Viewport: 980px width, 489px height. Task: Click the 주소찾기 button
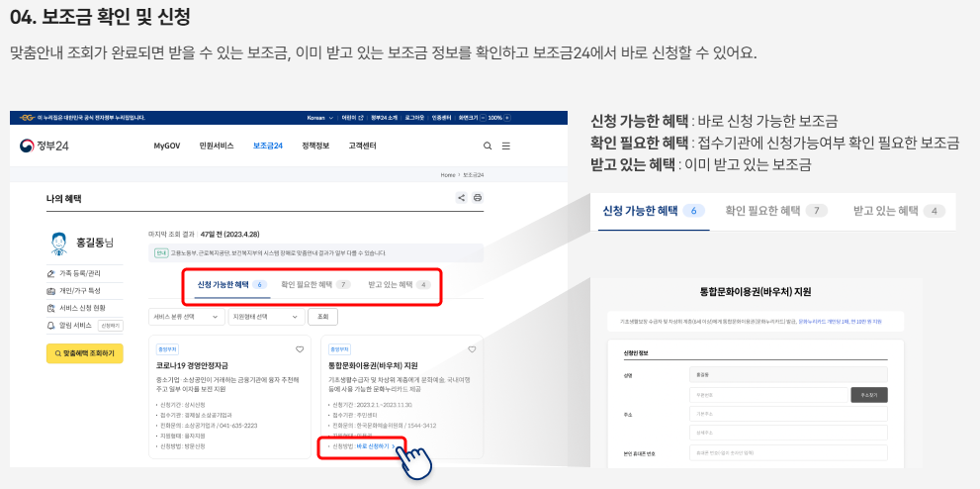[x=869, y=395]
